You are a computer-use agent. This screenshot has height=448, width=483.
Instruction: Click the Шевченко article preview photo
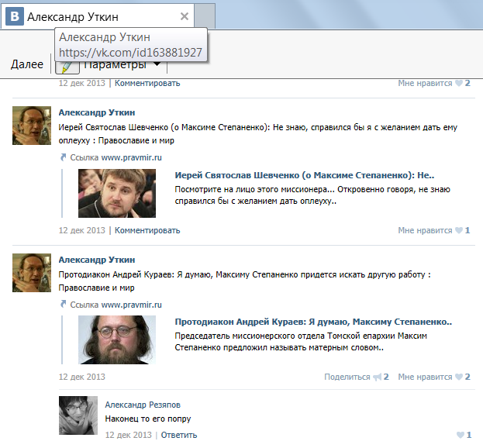coord(117,193)
